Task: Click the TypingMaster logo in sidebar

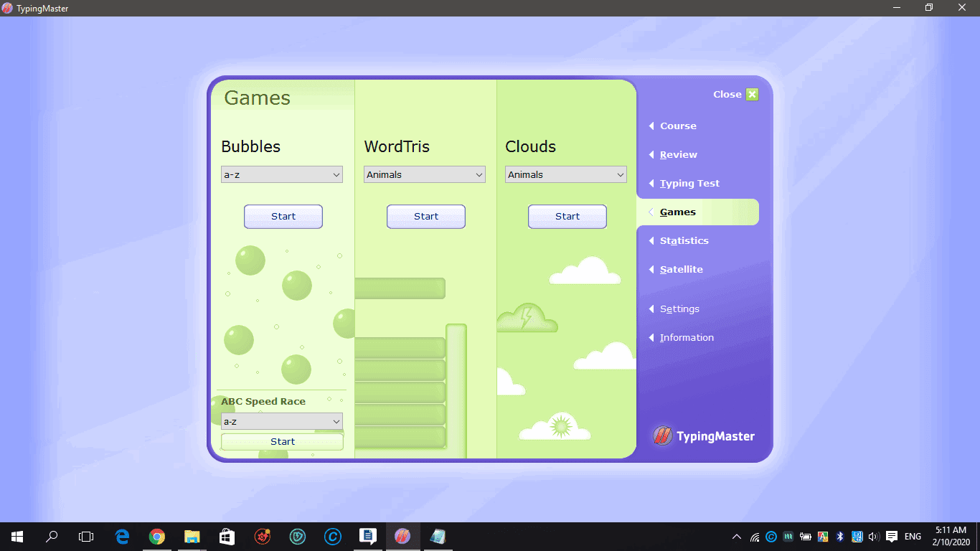Action: coord(703,435)
